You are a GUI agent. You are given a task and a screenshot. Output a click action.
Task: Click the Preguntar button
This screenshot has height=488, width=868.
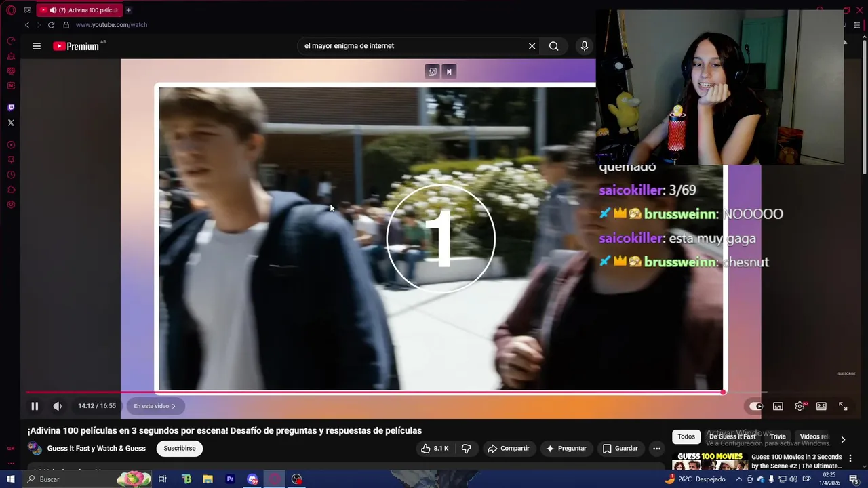coord(566,448)
